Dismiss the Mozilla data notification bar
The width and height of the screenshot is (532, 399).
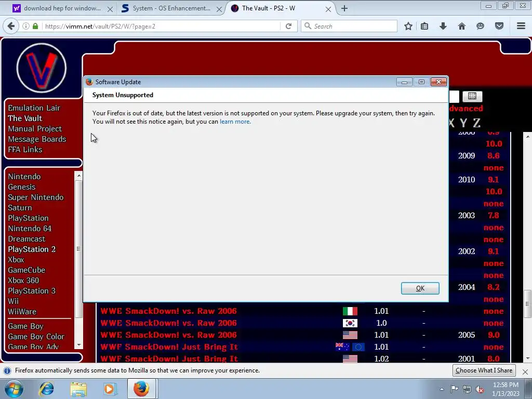click(525, 371)
